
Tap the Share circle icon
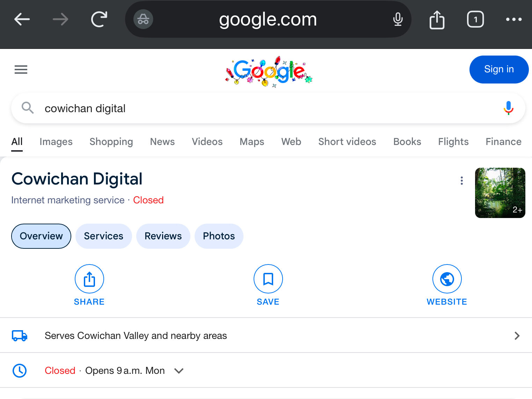tap(89, 279)
